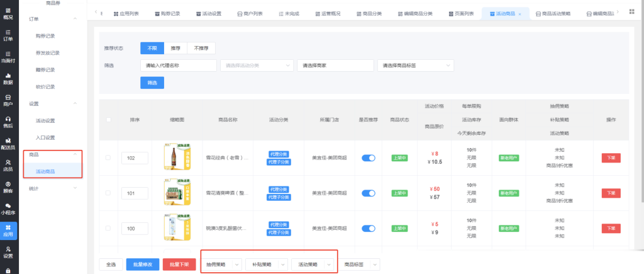This screenshot has height=274, width=644.
Task: Click the 配送员 delivery staff icon
Action: [x=8, y=144]
